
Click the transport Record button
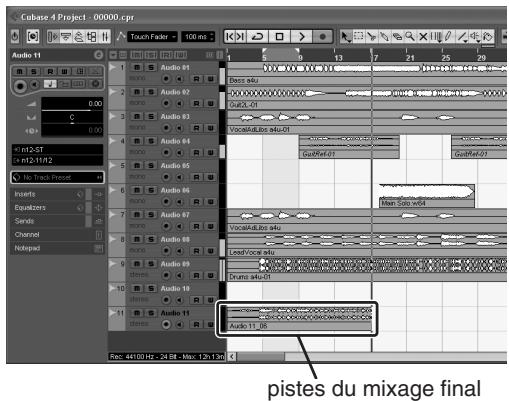point(322,36)
